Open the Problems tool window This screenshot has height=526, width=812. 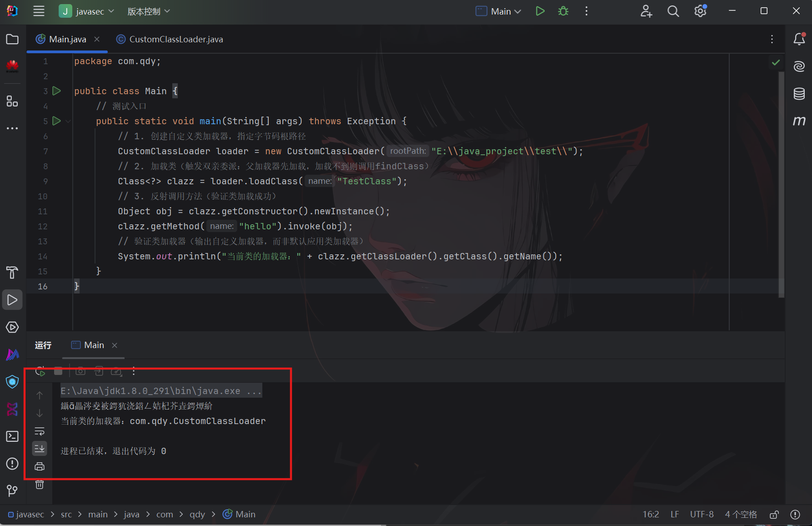12,464
